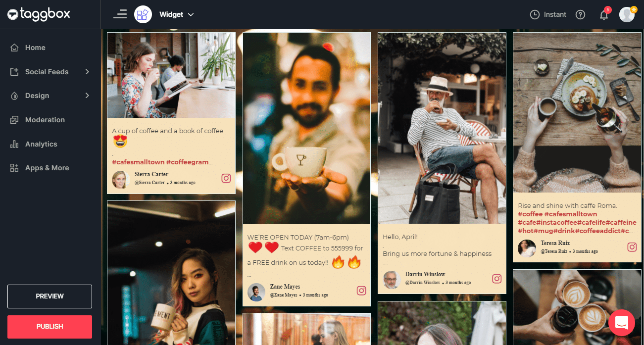
Task: Click the Taggbox logo
Action: [x=39, y=14]
